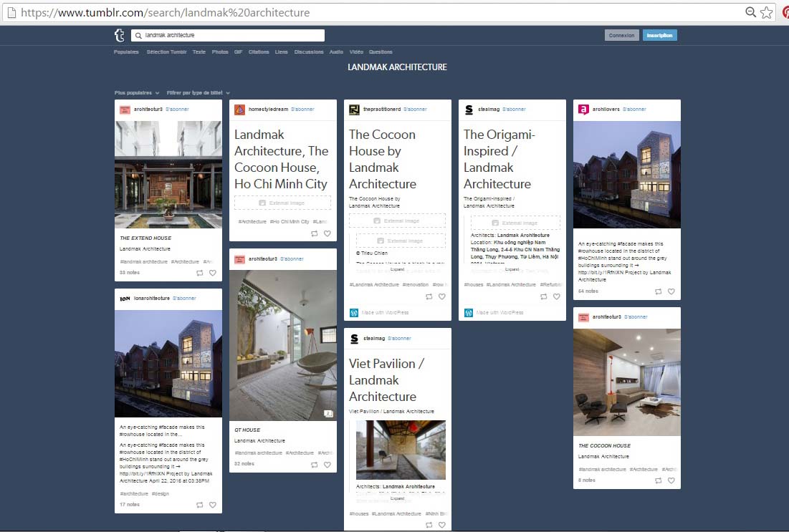Bookmark this page with the star icon
Viewport: 789px width, 532px height.
(766, 13)
